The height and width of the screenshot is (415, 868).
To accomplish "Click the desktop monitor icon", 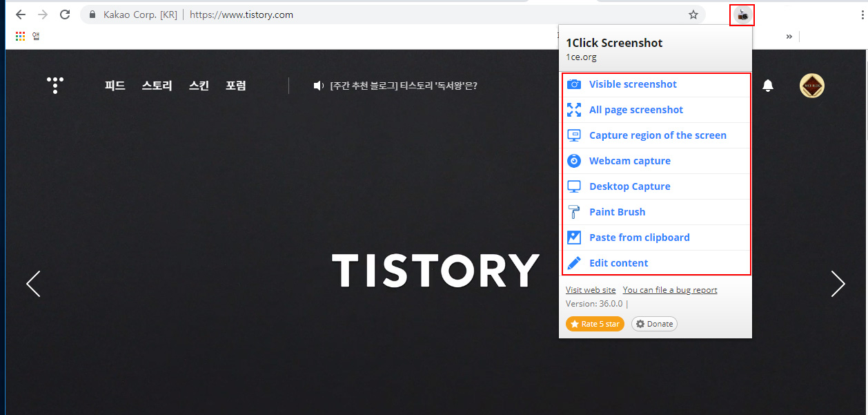I will 574,186.
